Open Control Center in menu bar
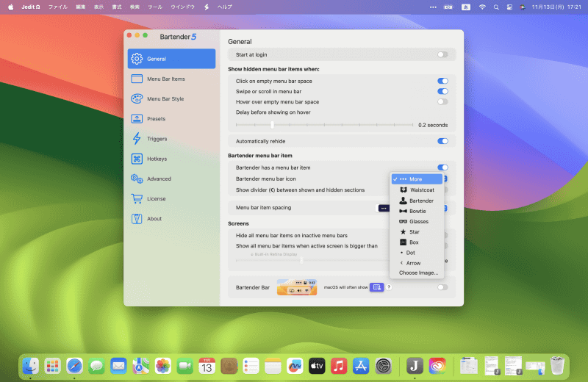Screen dimensions: 588x382 tap(509, 7)
